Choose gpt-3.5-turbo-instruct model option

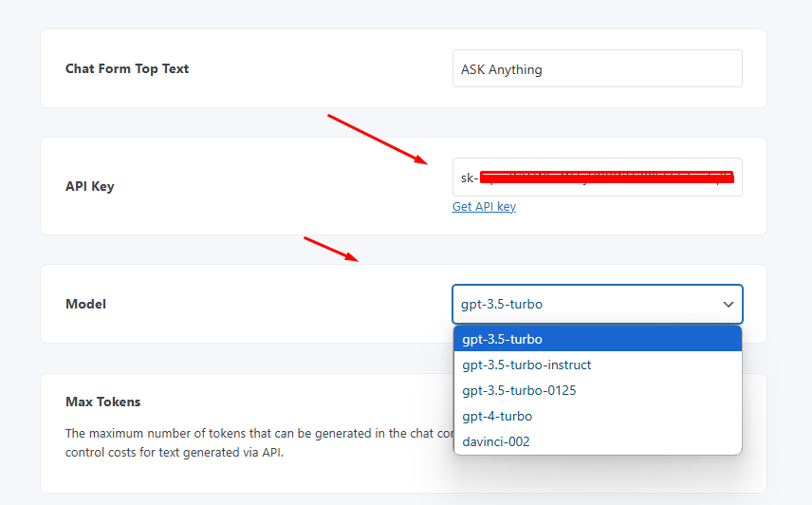pos(598,365)
